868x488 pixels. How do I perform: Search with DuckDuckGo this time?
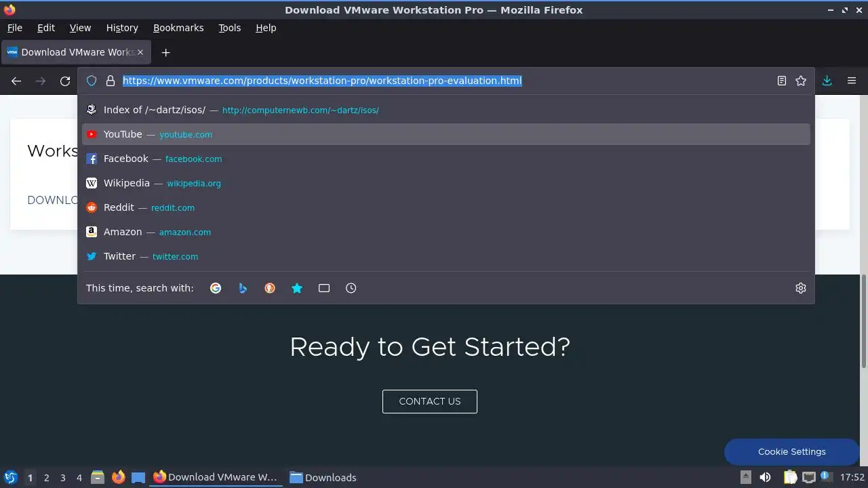click(x=270, y=288)
